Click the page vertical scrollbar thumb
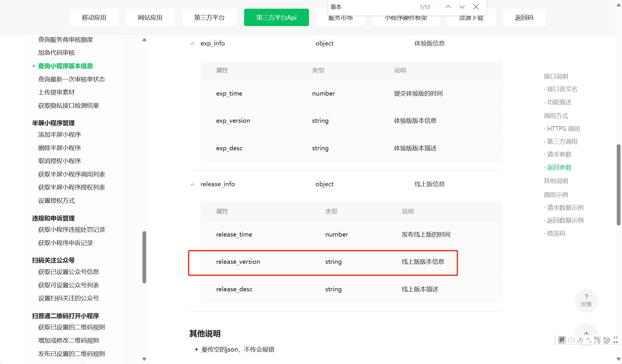 coord(619,185)
